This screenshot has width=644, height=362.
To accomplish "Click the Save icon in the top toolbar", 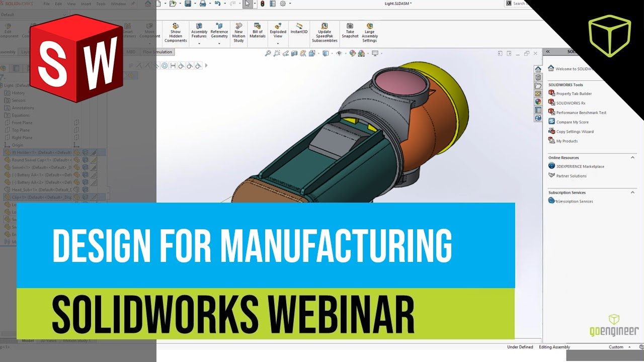I will [188, 4].
